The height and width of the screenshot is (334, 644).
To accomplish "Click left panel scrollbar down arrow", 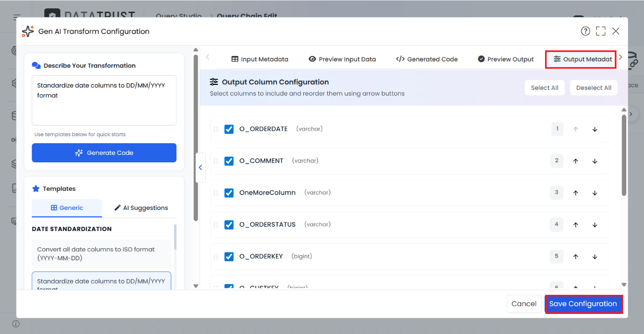I will coord(196,286).
